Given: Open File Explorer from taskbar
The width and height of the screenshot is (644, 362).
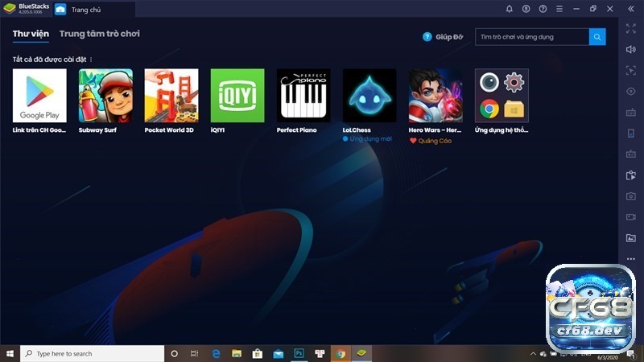Looking at the screenshot, I should tap(237, 353).
